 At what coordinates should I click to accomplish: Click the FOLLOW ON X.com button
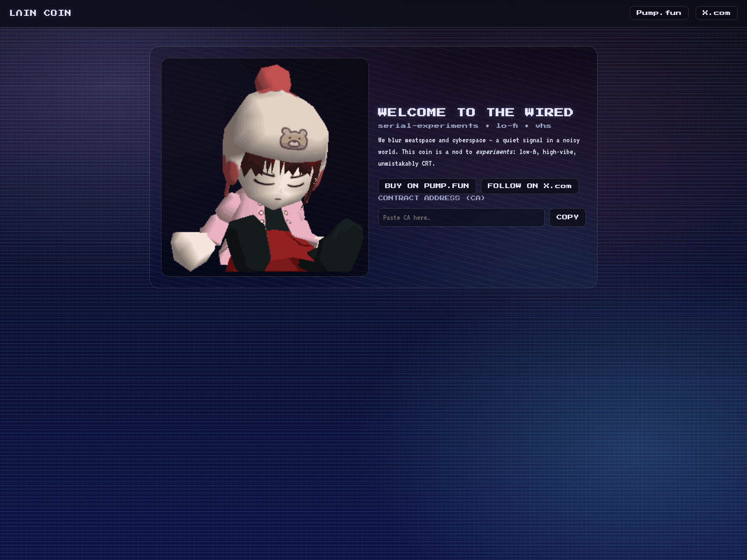[529, 186]
